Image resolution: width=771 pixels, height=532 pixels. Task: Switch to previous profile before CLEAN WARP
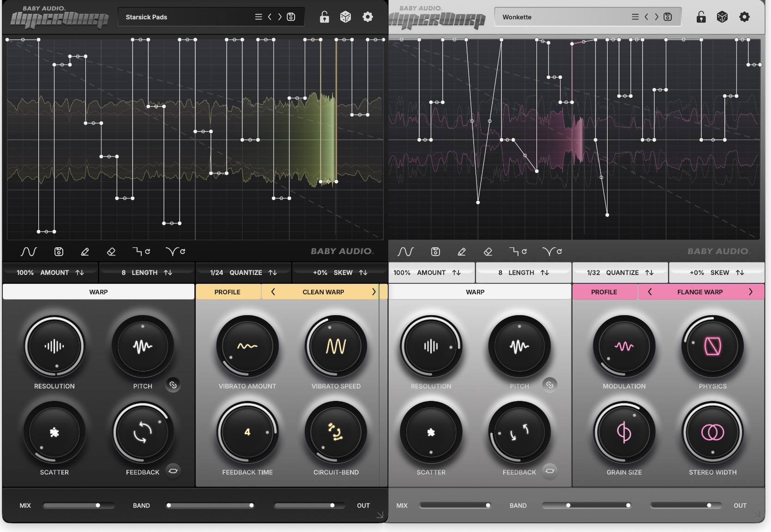[273, 292]
